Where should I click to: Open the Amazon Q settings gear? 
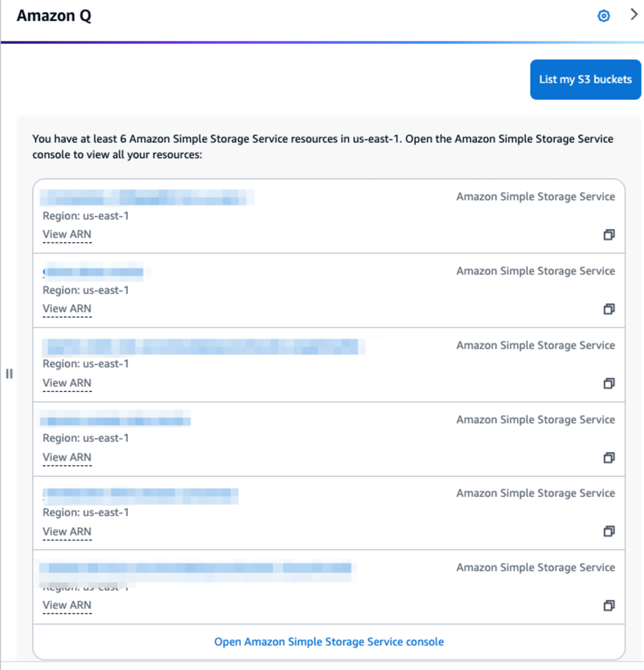(x=603, y=16)
